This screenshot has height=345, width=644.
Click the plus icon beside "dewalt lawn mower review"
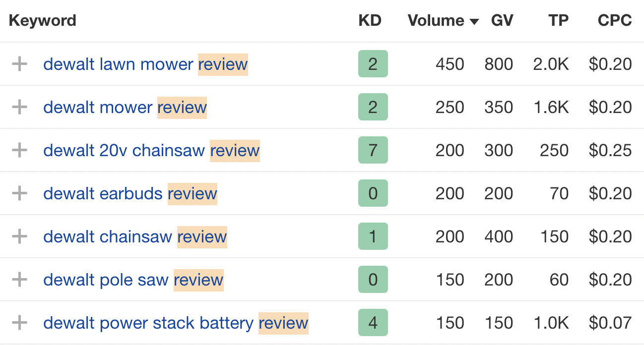coord(20,64)
